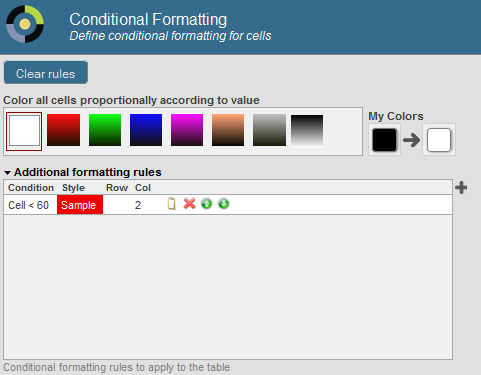Image resolution: width=481 pixels, height=375 pixels.
Task: Click the Conditional Formatting logo icon
Action: click(x=25, y=24)
